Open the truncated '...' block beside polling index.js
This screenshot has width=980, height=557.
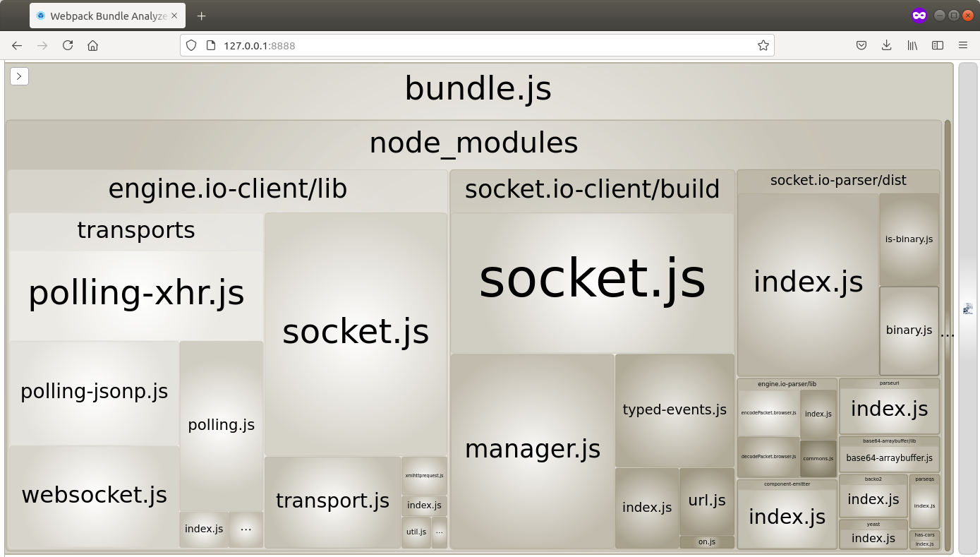pos(246,529)
